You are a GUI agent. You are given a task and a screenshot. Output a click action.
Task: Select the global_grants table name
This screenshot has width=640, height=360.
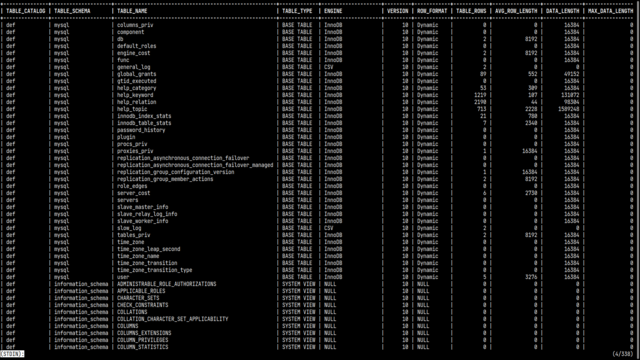point(137,74)
